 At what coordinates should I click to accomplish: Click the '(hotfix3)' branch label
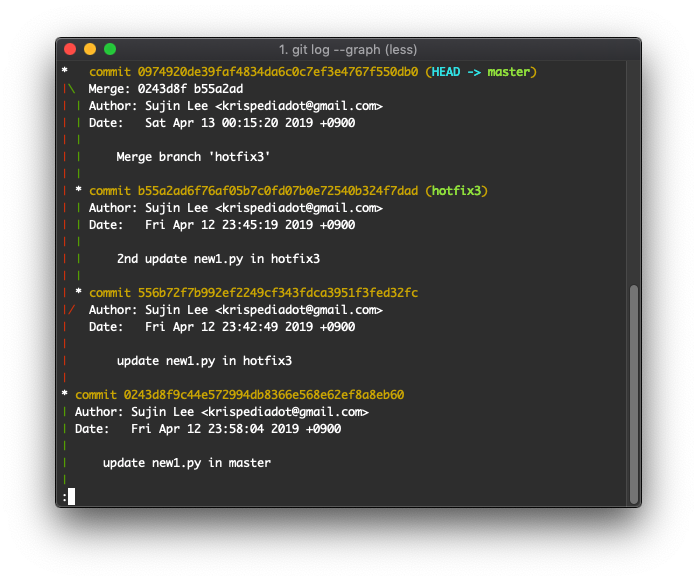[x=457, y=191]
